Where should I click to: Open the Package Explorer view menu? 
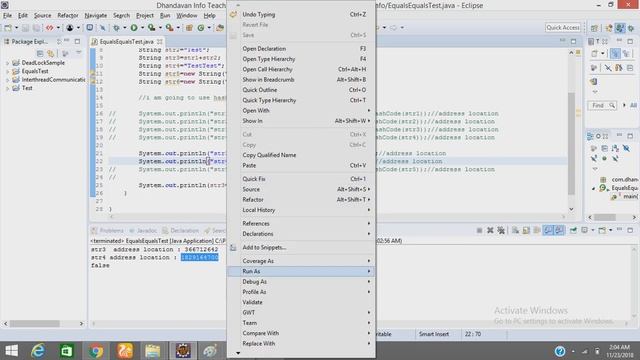pos(78,53)
